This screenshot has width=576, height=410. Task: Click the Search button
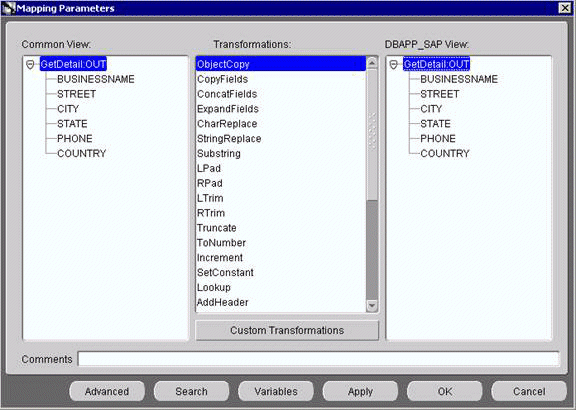click(191, 391)
